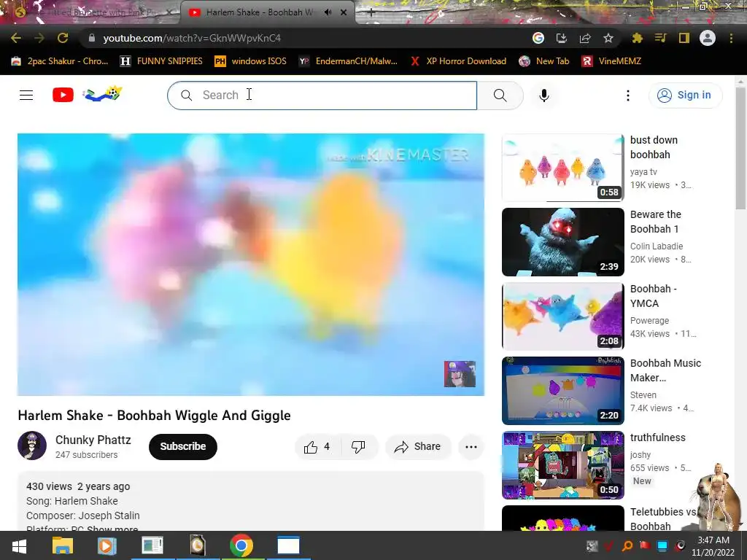
Task: Toggle the browser side panel icon
Action: pos(684,38)
